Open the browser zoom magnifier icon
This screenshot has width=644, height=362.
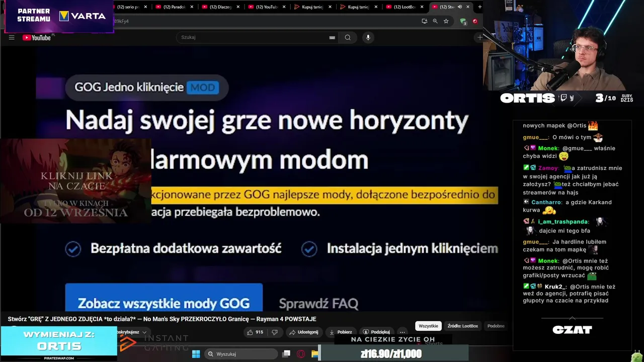(x=435, y=21)
